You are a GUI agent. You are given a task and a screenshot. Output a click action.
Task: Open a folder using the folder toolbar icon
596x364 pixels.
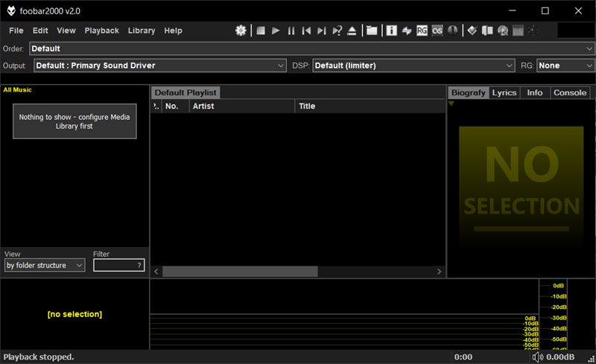(372, 31)
